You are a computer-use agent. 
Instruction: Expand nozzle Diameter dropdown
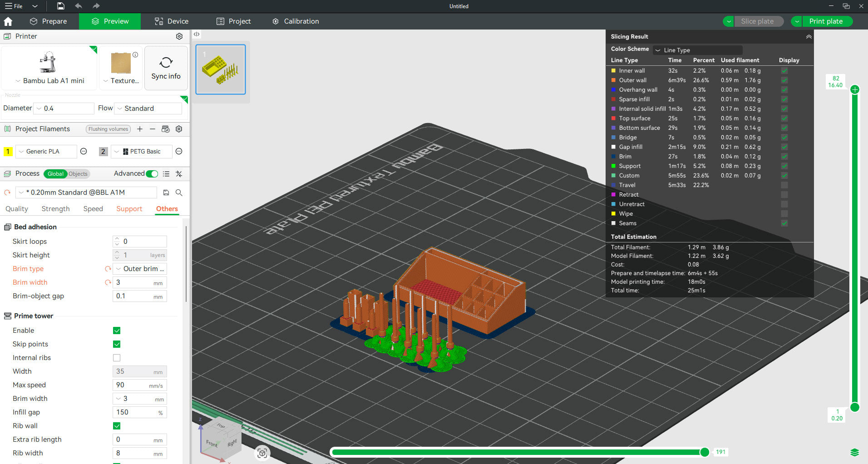tap(64, 109)
